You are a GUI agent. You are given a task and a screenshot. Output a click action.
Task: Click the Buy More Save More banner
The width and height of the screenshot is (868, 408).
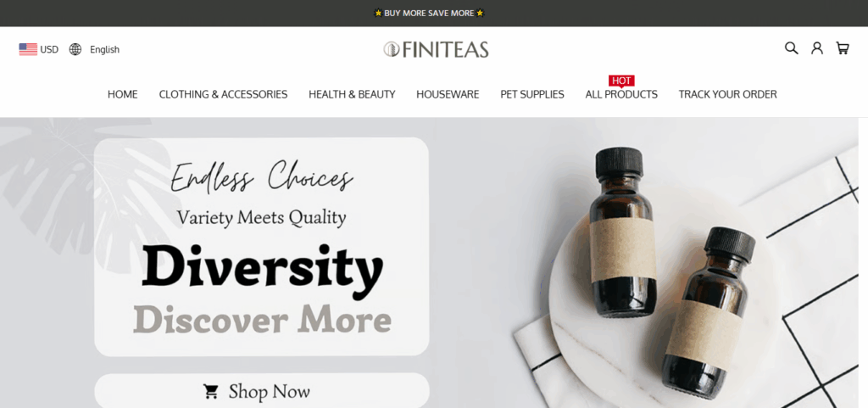(429, 13)
